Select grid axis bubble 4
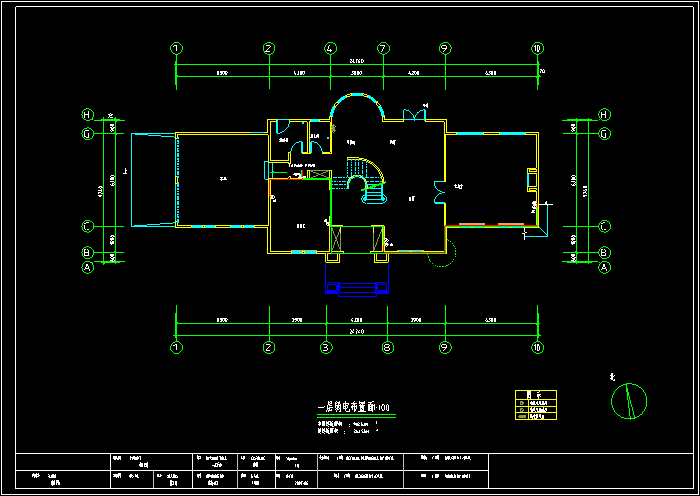The height and width of the screenshot is (496, 700). click(330, 48)
